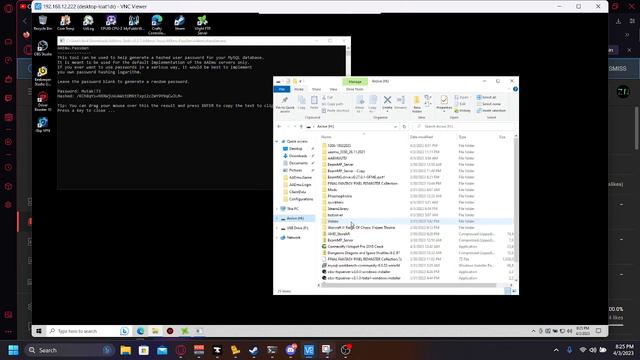Expand the USB Drive (F:) tree node
This screenshot has height=360, width=640.
[277, 228]
